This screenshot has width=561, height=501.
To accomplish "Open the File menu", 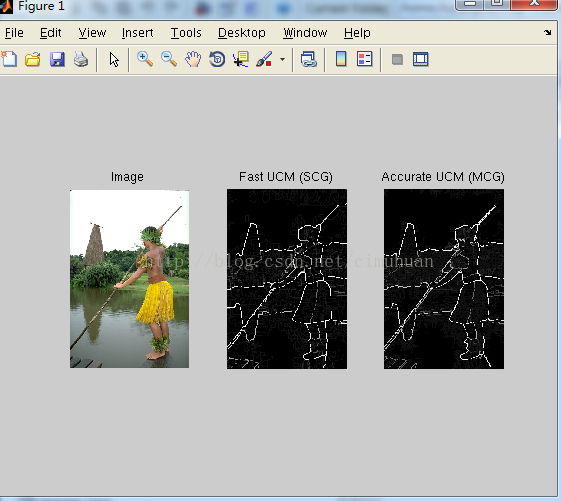I will pos(14,33).
